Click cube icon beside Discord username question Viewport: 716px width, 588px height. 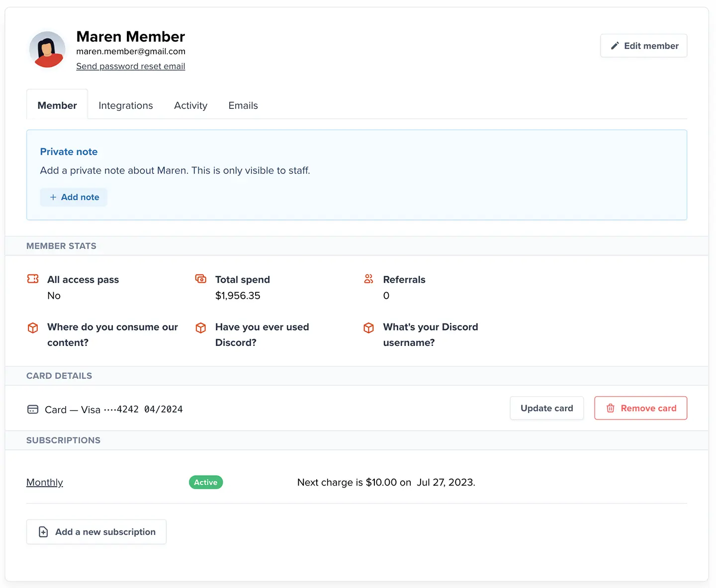pyautogui.click(x=368, y=328)
